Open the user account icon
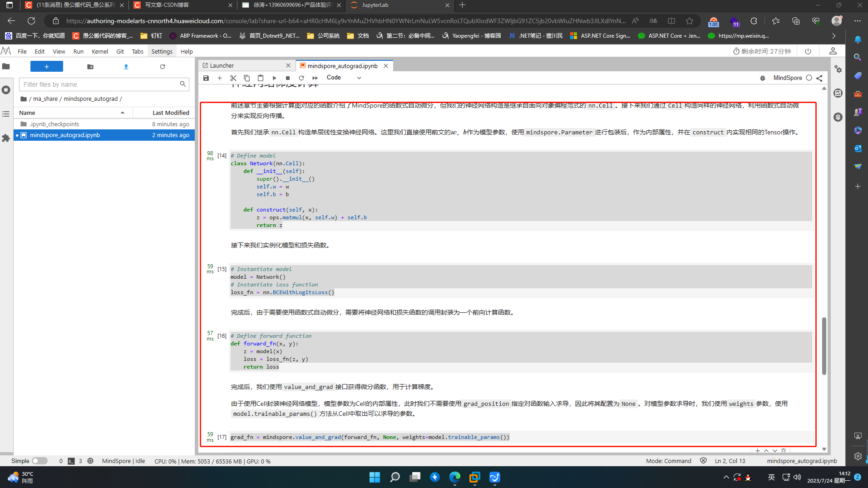This screenshot has height=488, width=868. (x=833, y=51)
